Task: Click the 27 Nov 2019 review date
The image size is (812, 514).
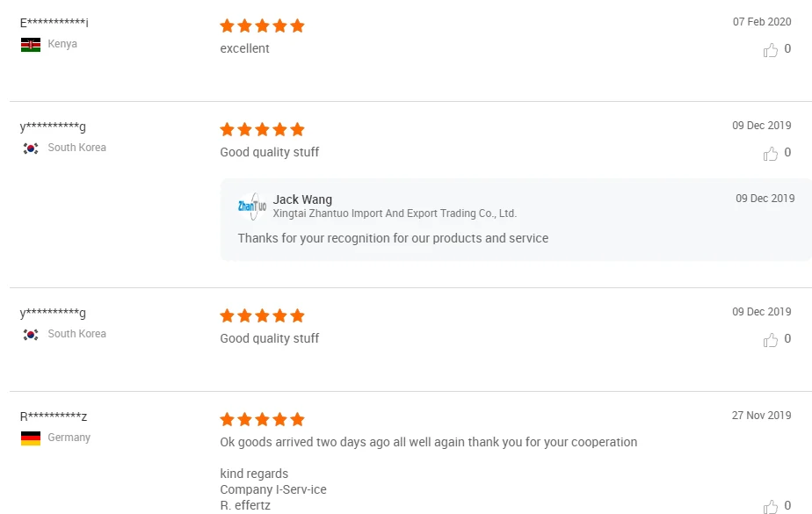Action: [761, 416]
